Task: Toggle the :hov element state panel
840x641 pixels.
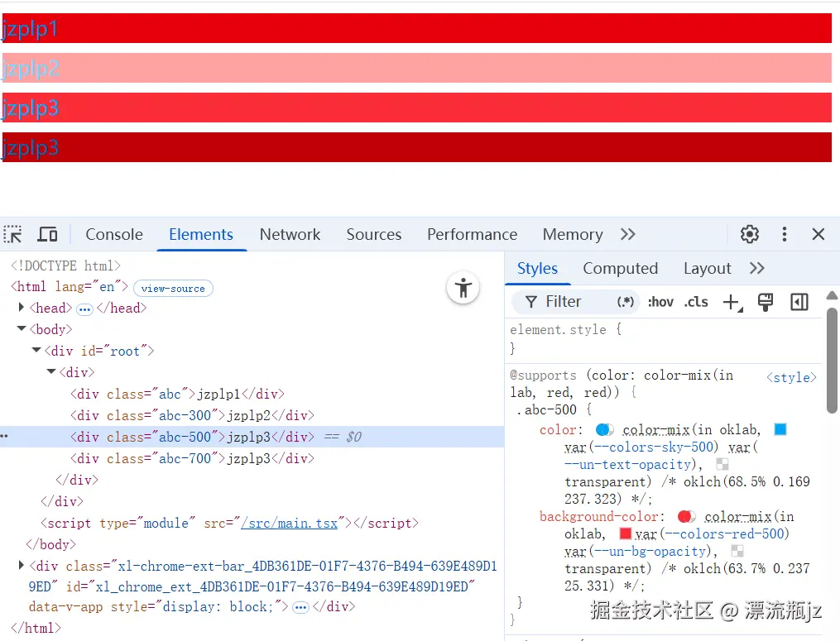Action: [660, 302]
